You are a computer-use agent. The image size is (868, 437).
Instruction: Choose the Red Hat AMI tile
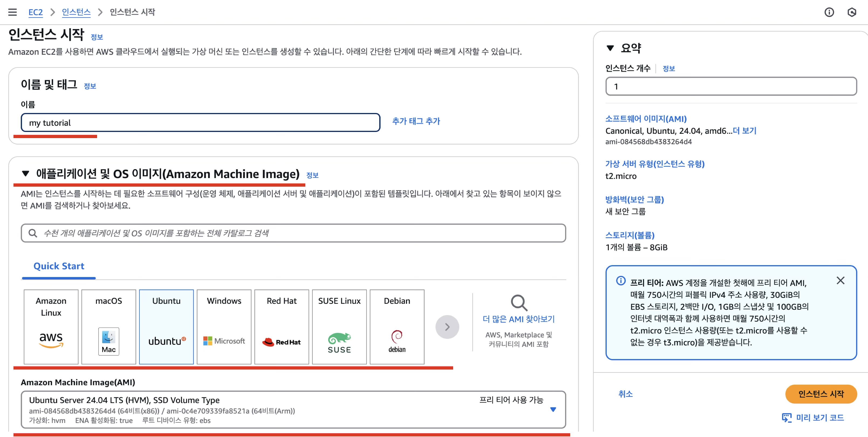(x=281, y=326)
